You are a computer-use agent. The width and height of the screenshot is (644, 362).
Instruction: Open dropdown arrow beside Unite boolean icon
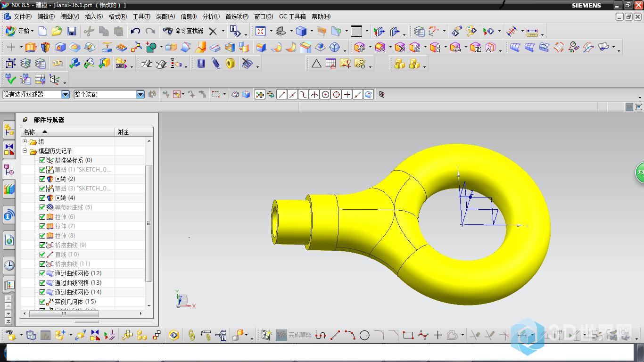pos(161,47)
